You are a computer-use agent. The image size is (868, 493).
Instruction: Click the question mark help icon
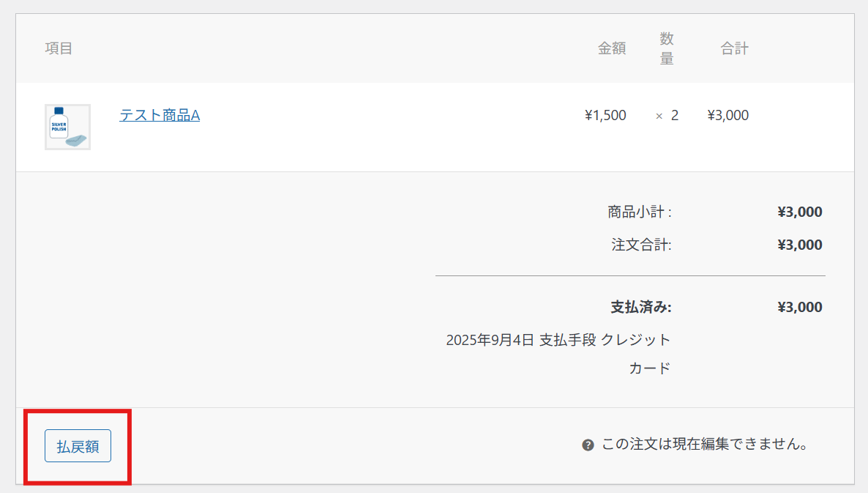click(x=588, y=445)
